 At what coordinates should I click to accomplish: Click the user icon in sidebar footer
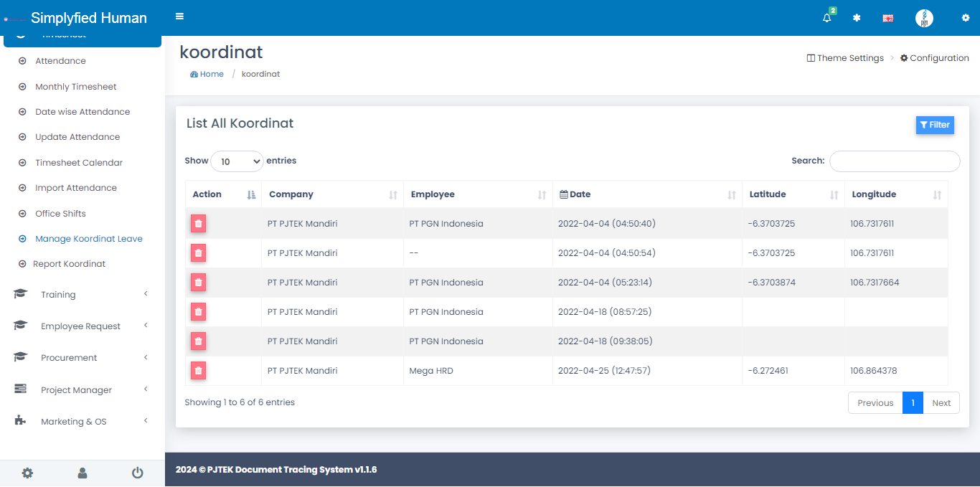pos(83,473)
